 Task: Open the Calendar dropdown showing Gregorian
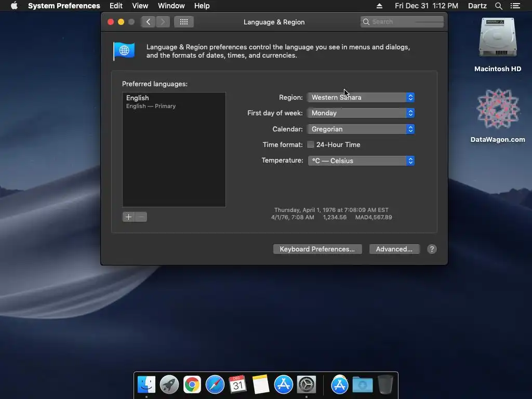[361, 129]
